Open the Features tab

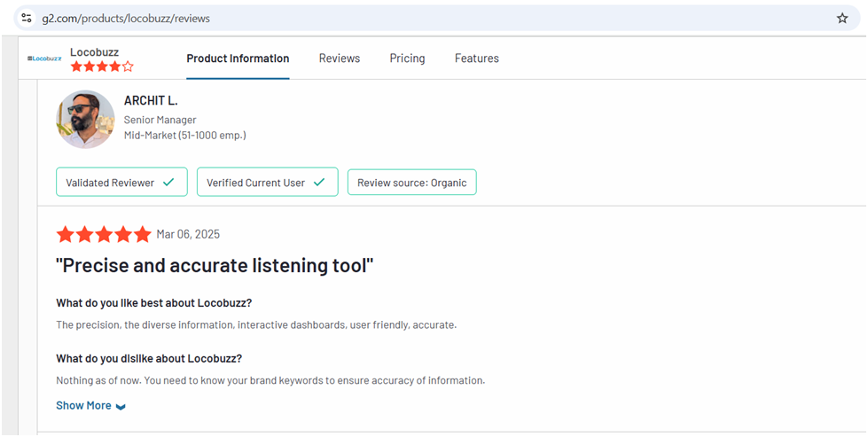pos(477,59)
